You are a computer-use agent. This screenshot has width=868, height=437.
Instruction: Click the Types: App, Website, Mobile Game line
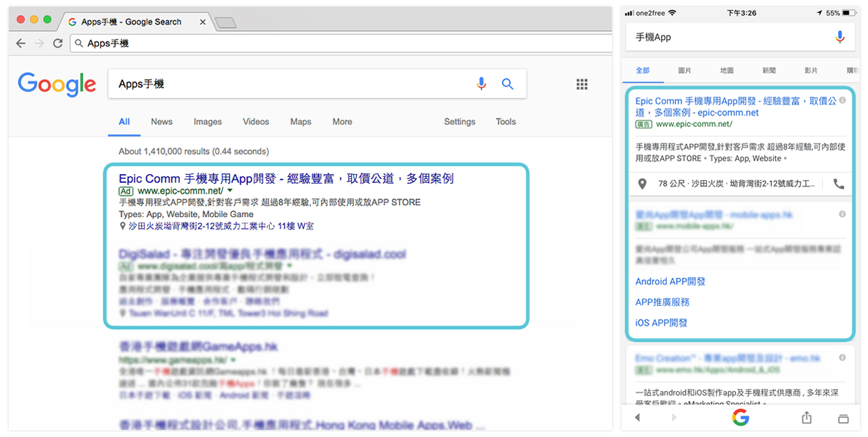click(x=186, y=214)
